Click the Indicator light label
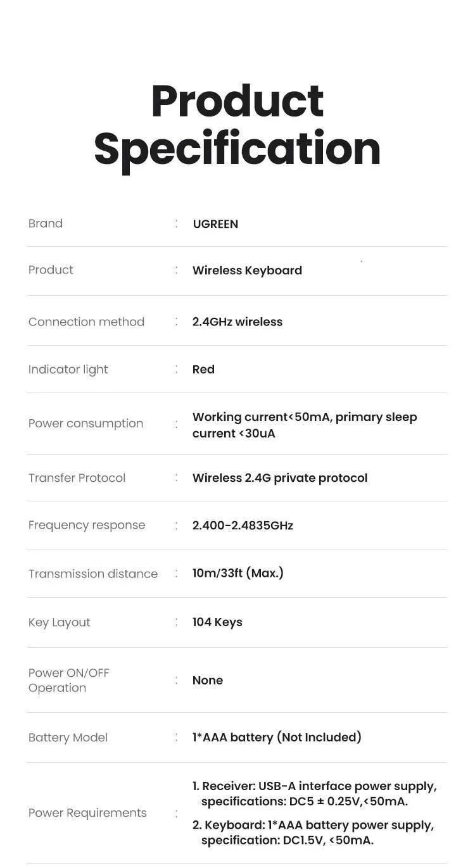This screenshot has width=475, height=868. 68,369
